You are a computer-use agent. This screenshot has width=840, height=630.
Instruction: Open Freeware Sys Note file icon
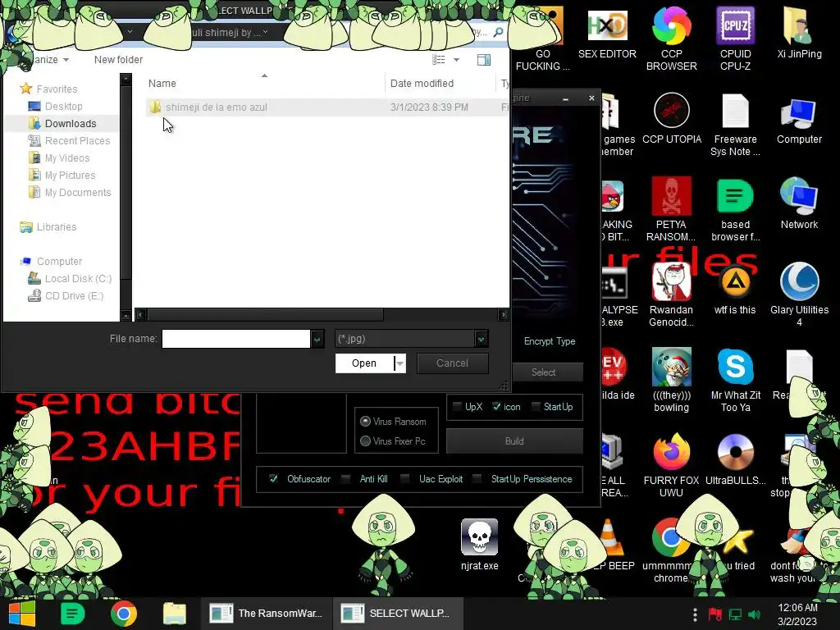tap(735, 125)
